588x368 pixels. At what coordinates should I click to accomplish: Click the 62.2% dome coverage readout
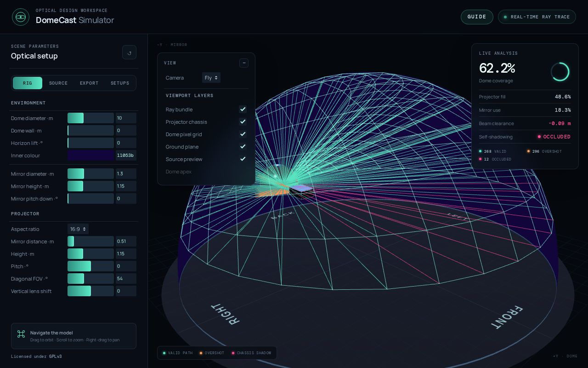point(497,69)
